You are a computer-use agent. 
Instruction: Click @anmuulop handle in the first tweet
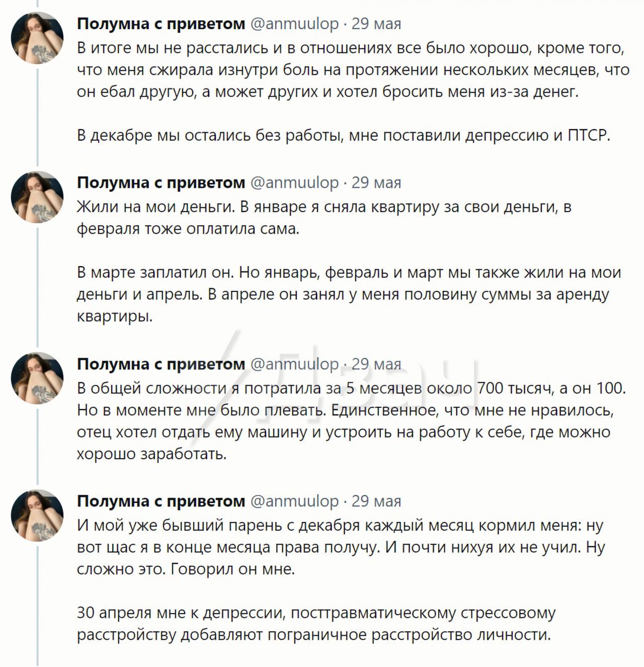[294, 24]
